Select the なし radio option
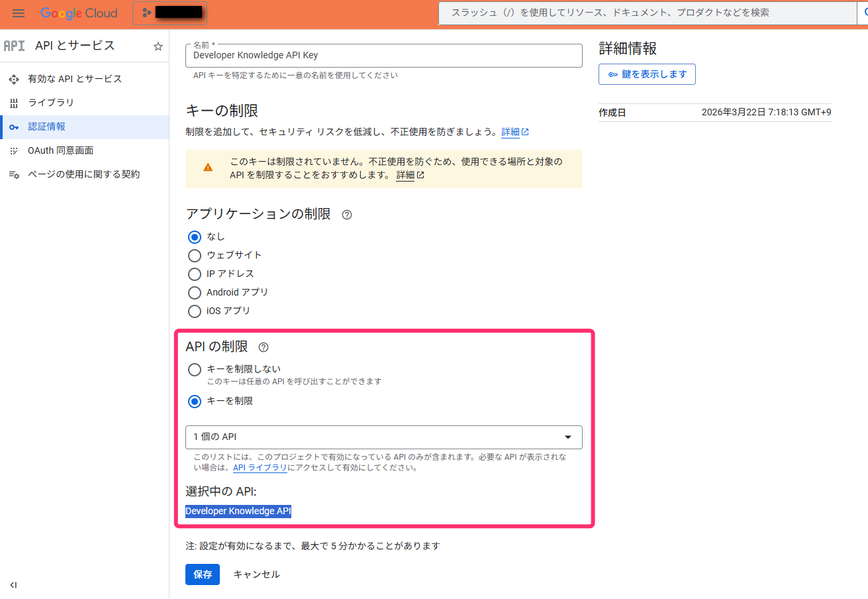The height and width of the screenshot is (599, 868). click(x=195, y=237)
